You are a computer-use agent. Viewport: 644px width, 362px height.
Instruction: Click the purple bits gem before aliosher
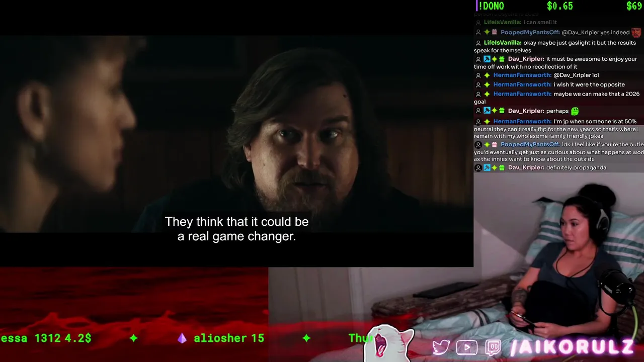click(x=182, y=338)
